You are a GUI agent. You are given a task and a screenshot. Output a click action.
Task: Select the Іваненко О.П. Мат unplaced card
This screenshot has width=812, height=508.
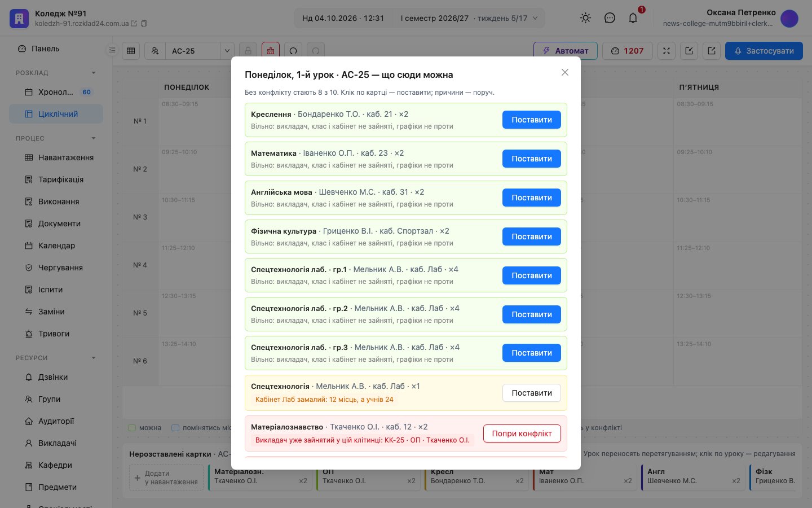[x=585, y=478]
